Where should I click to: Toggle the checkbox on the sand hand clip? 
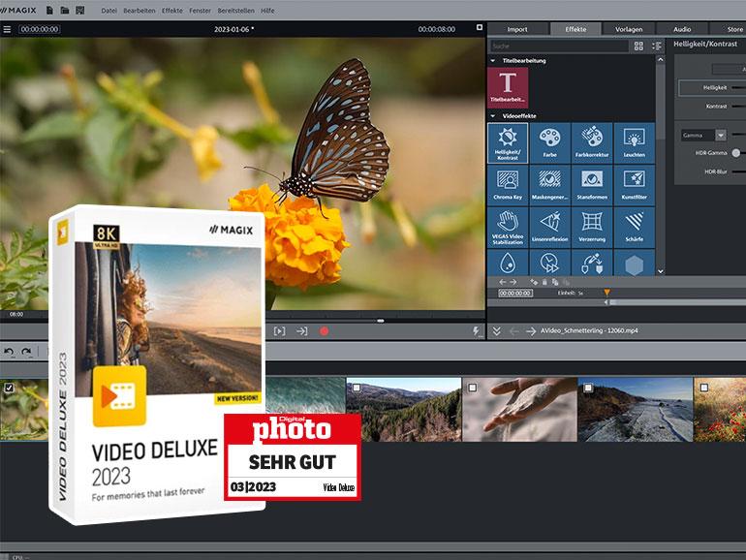click(x=472, y=388)
